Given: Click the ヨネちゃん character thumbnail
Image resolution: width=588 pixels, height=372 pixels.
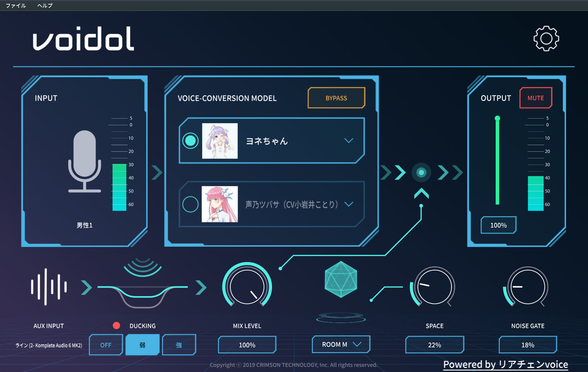Looking at the screenshot, I should pos(220,141).
